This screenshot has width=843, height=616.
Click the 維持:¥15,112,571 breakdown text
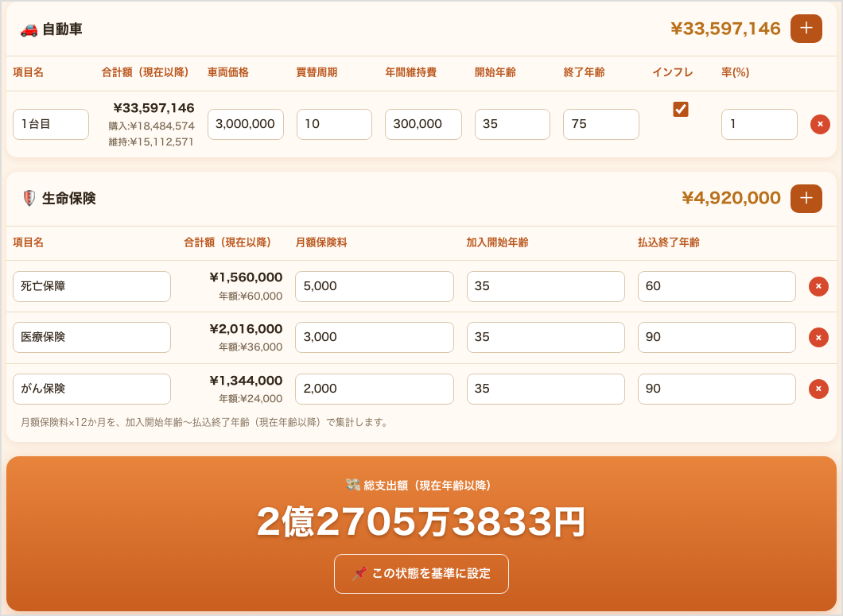coord(151,142)
